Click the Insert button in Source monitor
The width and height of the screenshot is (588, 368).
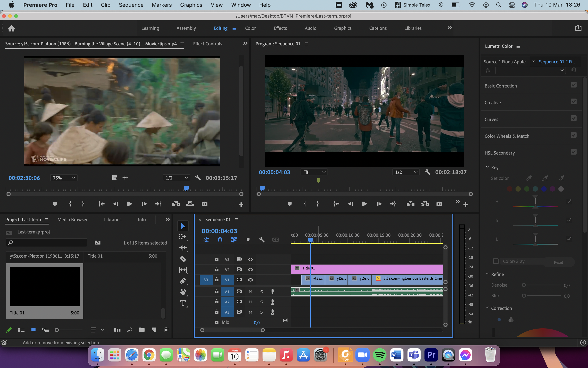[x=176, y=204]
